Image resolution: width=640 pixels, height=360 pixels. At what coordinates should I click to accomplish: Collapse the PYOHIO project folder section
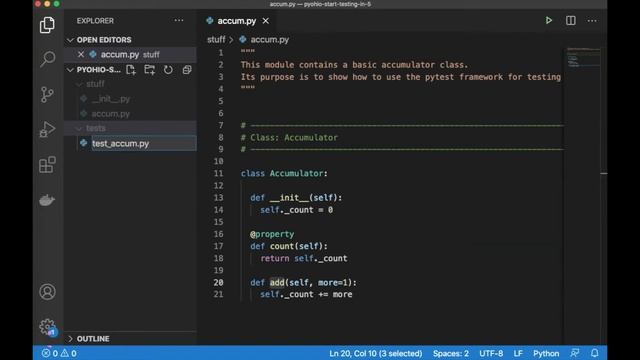point(70,70)
